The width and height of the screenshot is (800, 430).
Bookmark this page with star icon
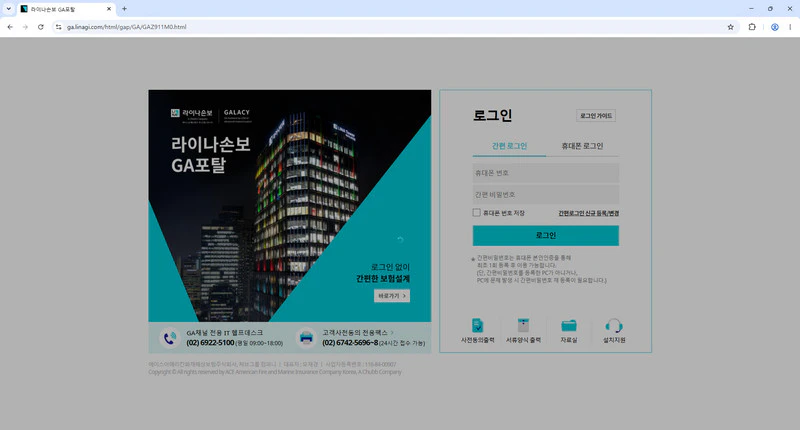730,27
